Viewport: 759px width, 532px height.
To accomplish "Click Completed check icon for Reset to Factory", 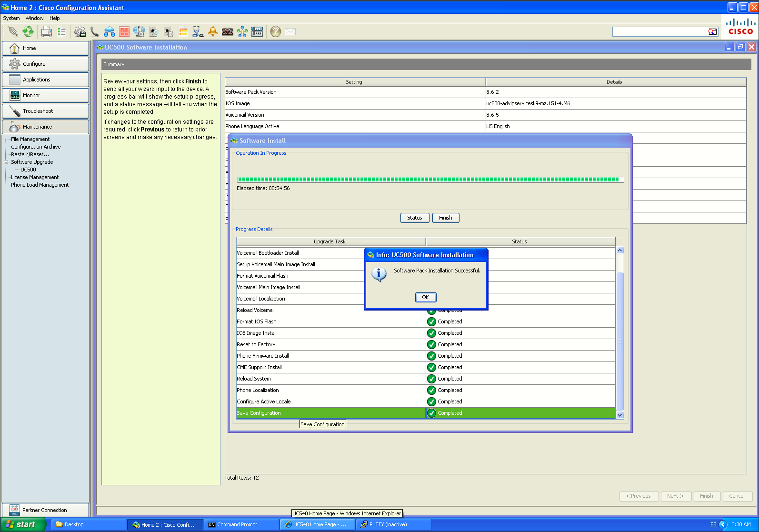I will click(431, 344).
